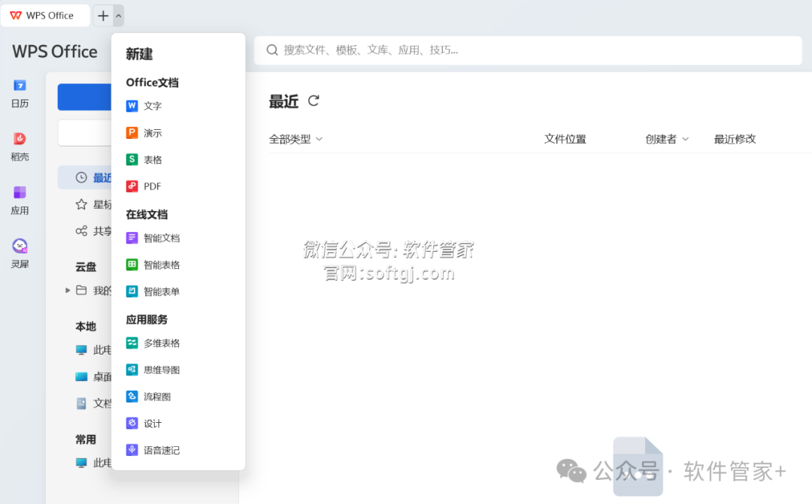Click the purple 智能文档 icon
The width and height of the screenshot is (812, 504).
coord(132,238)
